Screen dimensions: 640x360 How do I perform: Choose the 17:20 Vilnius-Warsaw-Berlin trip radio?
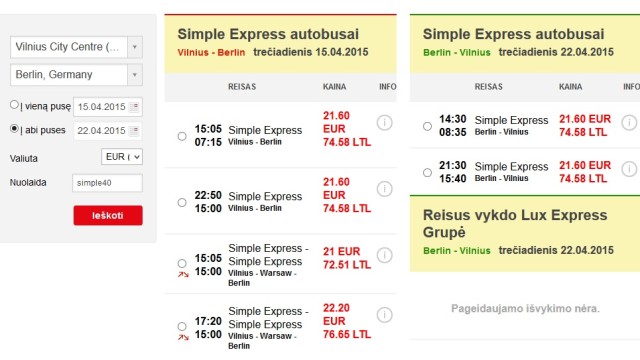[182, 326]
